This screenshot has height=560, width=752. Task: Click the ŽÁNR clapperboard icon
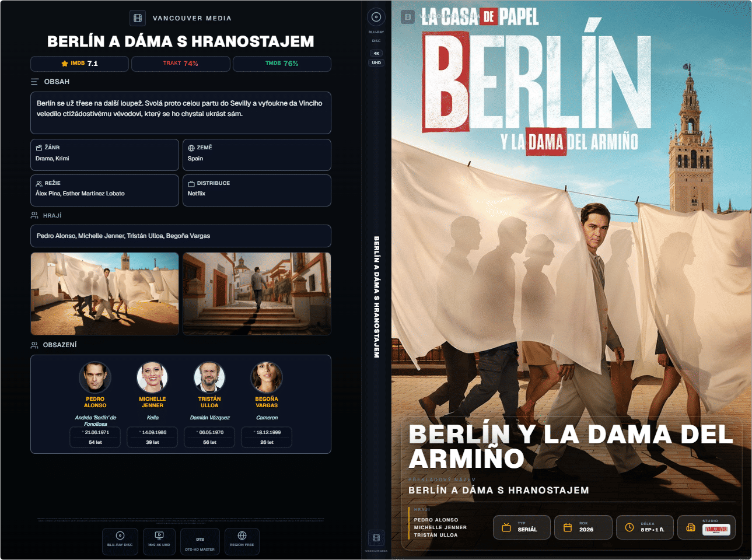(x=39, y=148)
